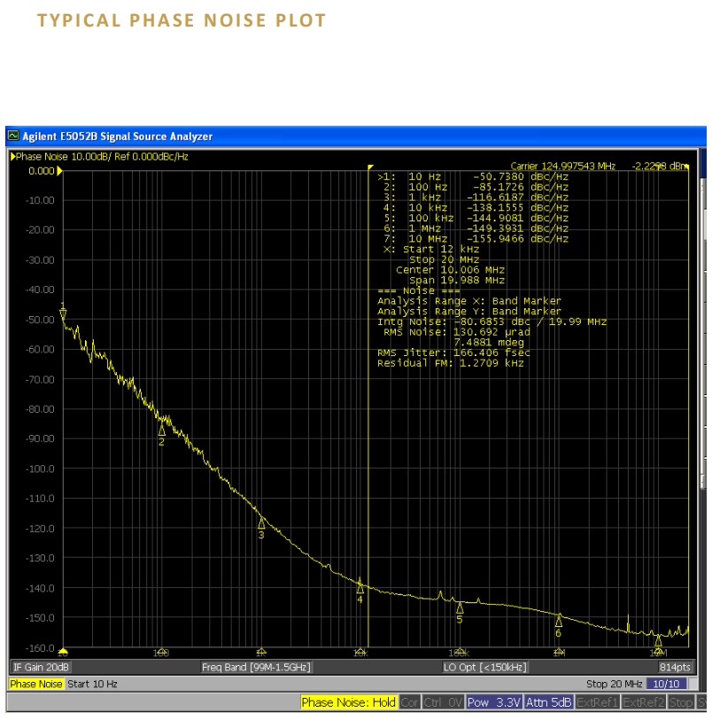Click the X: Start 12 kHz line
Screen dimensions: 712x728
pyautogui.click(x=431, y=250)
